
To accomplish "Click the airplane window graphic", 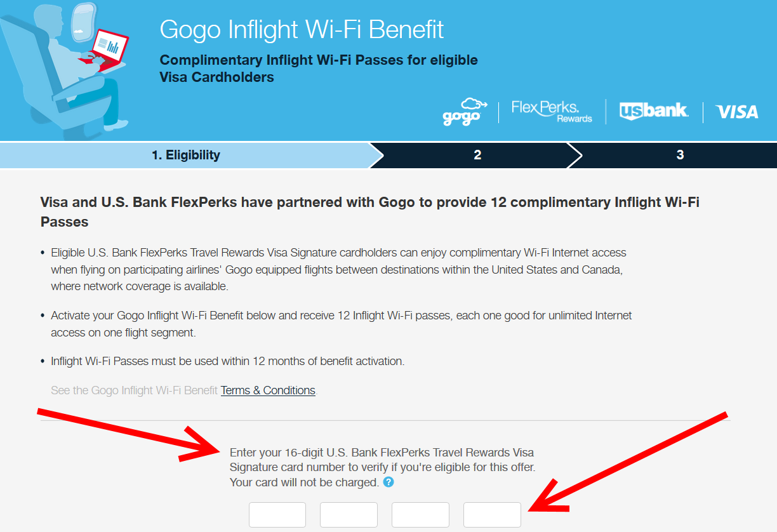I will point(79,20).
